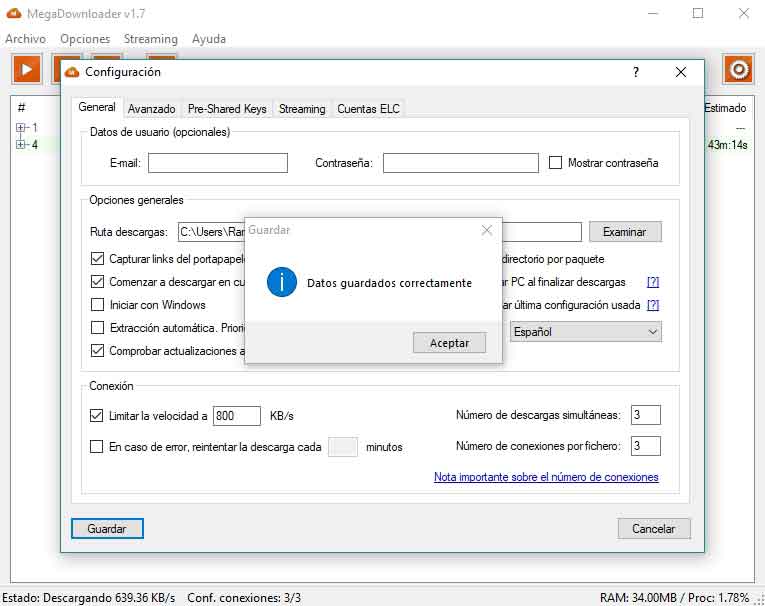Click the orange settings gear icon
This screenshot has height=606, width=765.
click(x=738, y=69)
